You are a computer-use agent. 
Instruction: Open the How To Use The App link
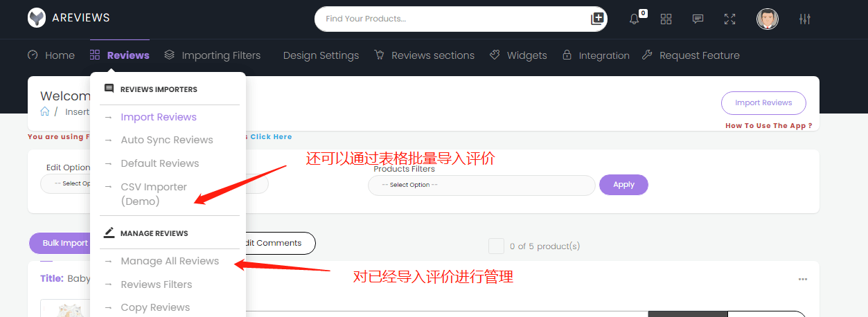(x=768, y=126)
